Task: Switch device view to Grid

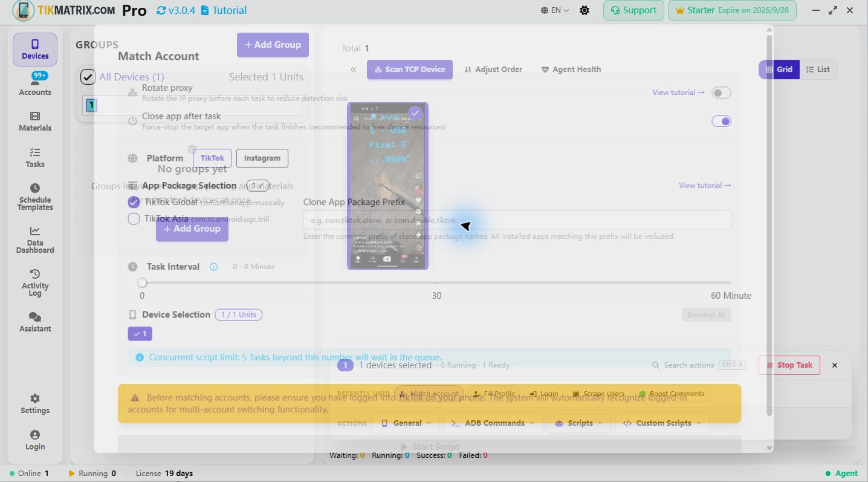Action: [x=779, y=70]
